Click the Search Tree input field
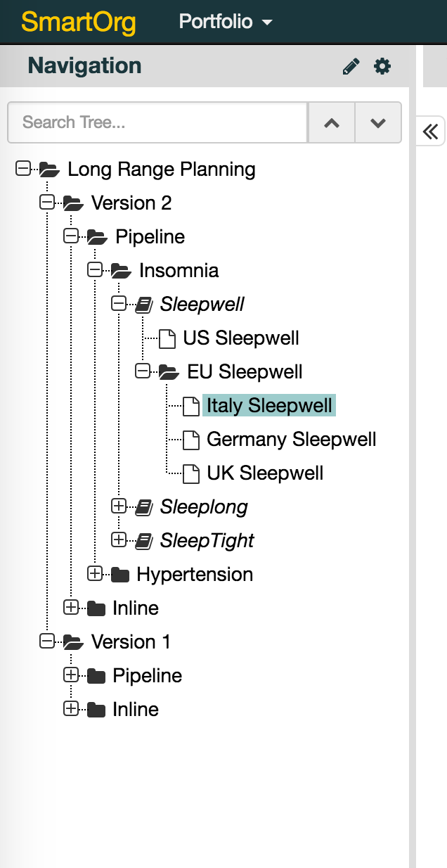 tap(157, 123)
